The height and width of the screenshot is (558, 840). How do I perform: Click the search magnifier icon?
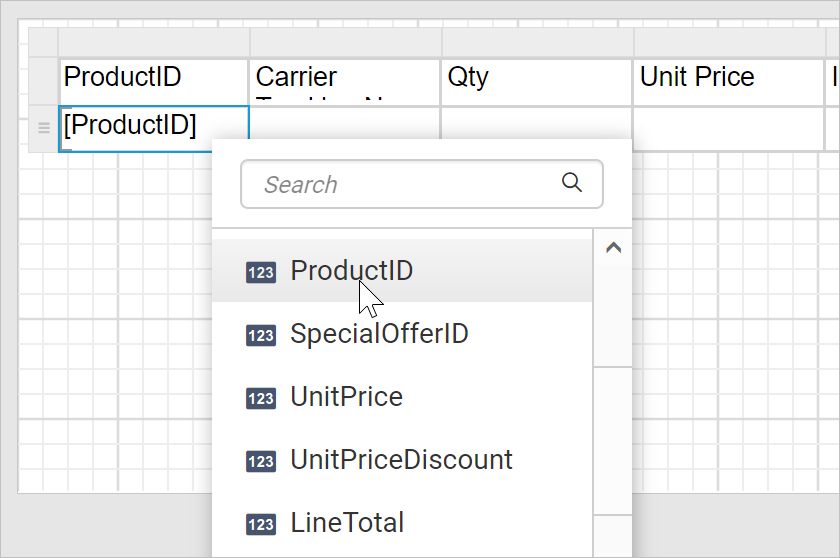572,182
